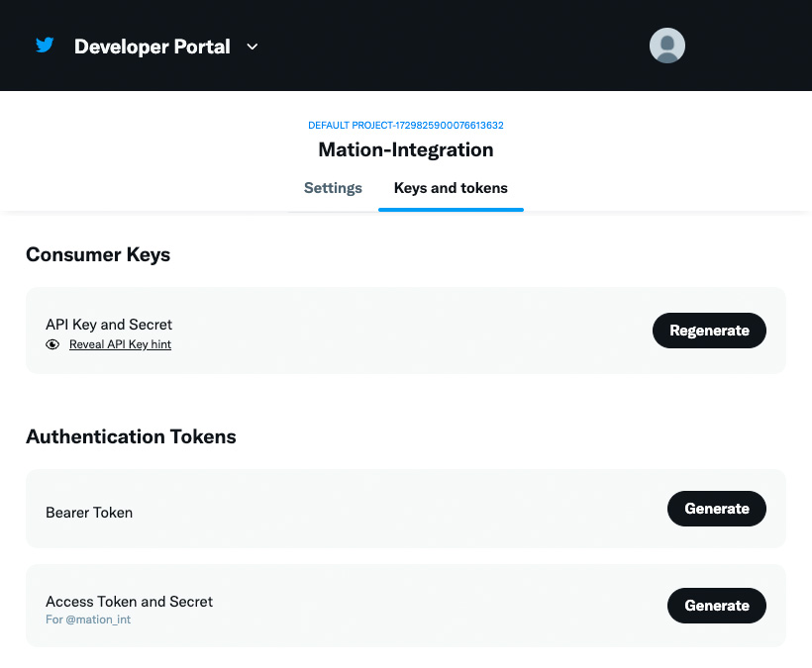This screenshot has width=812, height=668.
Task: Open the Reveal API Key hint link
Action: pos(120,344)
